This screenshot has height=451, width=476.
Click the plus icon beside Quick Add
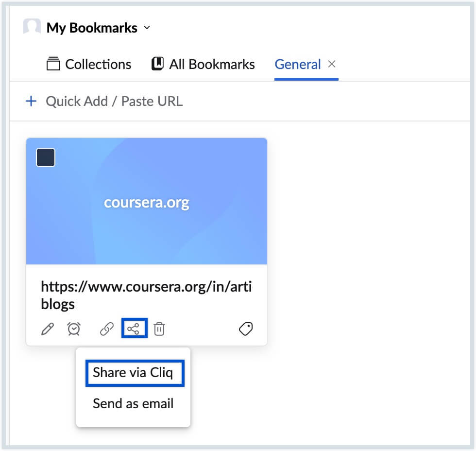click(31, 101)
